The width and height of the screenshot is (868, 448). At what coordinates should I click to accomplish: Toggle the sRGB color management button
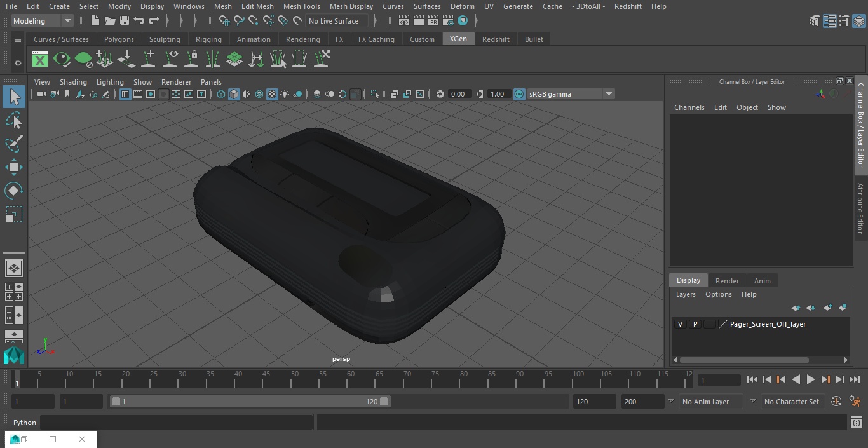tap(519, 94)
